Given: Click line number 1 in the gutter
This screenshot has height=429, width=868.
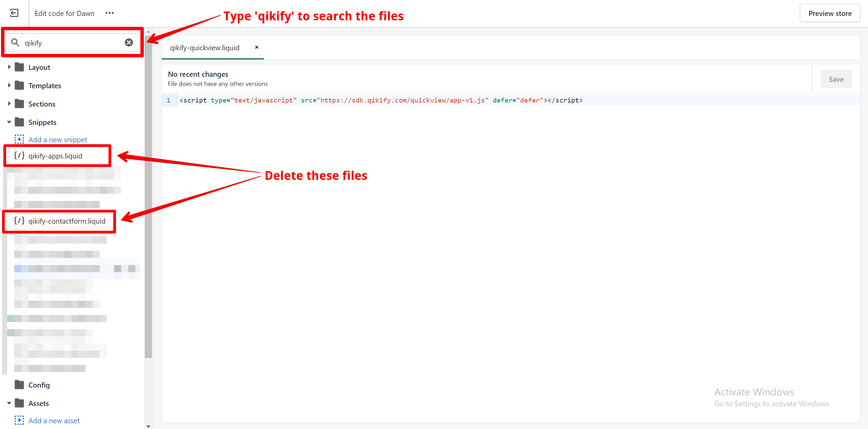Looking at the screenshot, I should (169, 100).
